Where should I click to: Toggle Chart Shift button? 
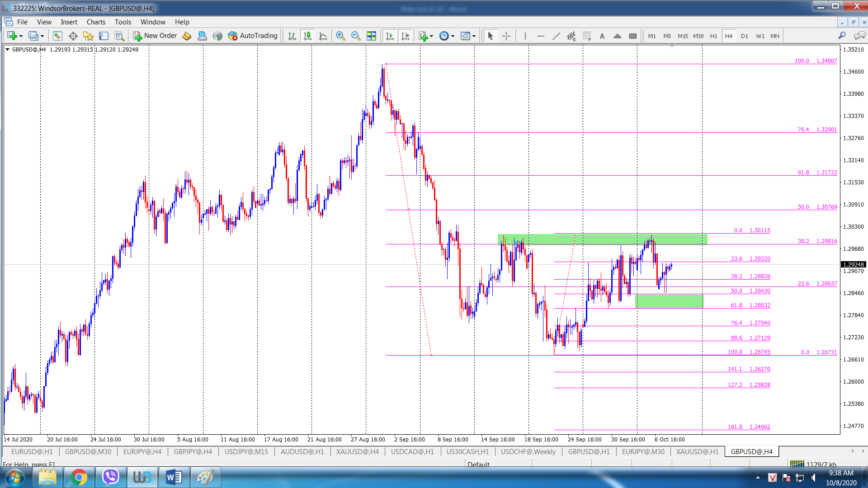(x=405, y=36)
